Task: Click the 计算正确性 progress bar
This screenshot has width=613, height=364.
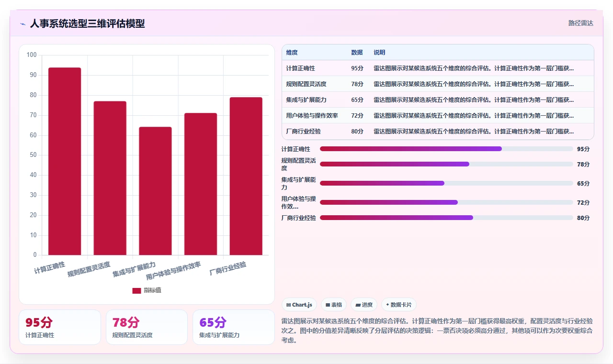Action: click(446, 149)
